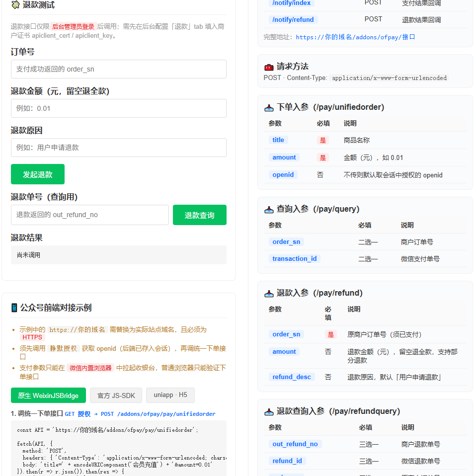Click the 退款结果回调 description cell
Viewport: 475px width, 476px height.
click(421, 20)
